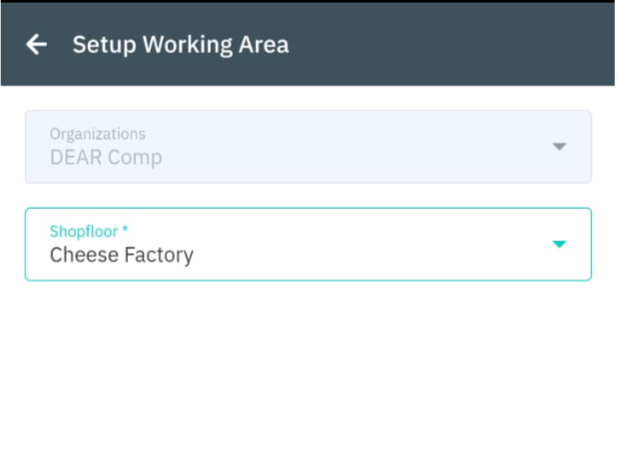This screenshot has height=449, width=618.
Task: Go back from Setup Working Area
Action: [37, 44]
